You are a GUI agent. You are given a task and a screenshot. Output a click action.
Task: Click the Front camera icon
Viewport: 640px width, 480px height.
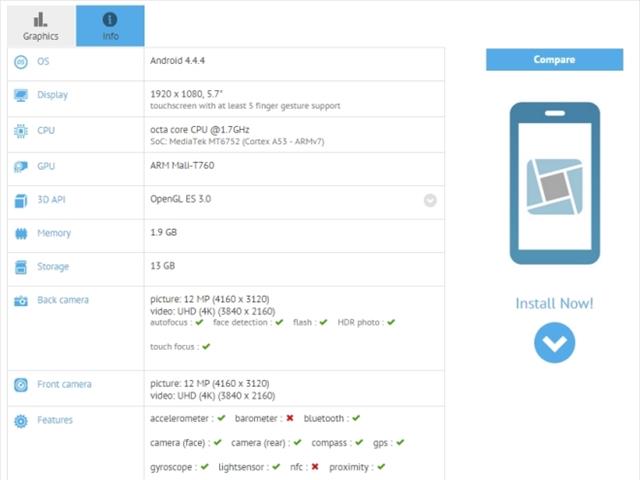[21, 385]
